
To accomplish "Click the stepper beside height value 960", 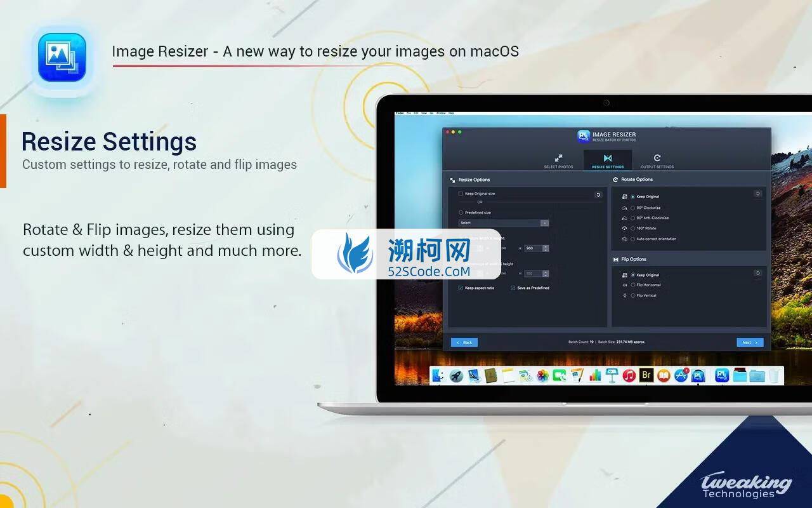I will (546, 248).
